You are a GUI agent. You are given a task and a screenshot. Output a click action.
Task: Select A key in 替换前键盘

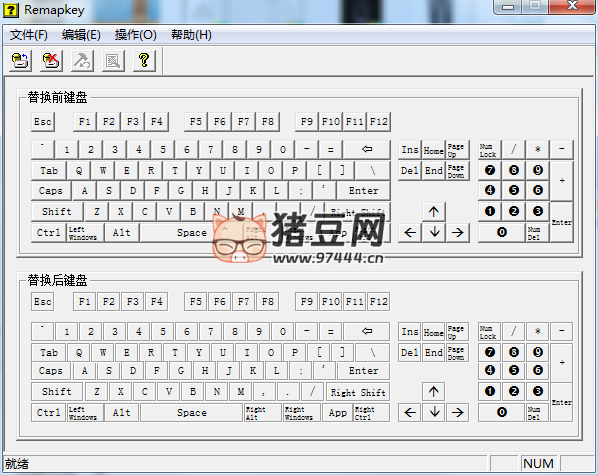pos(85,191)
